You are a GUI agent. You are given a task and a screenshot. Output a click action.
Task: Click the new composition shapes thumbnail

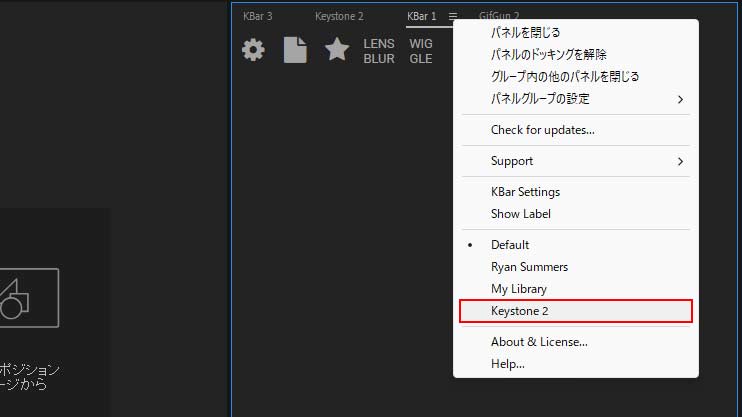tap(29, 298)
